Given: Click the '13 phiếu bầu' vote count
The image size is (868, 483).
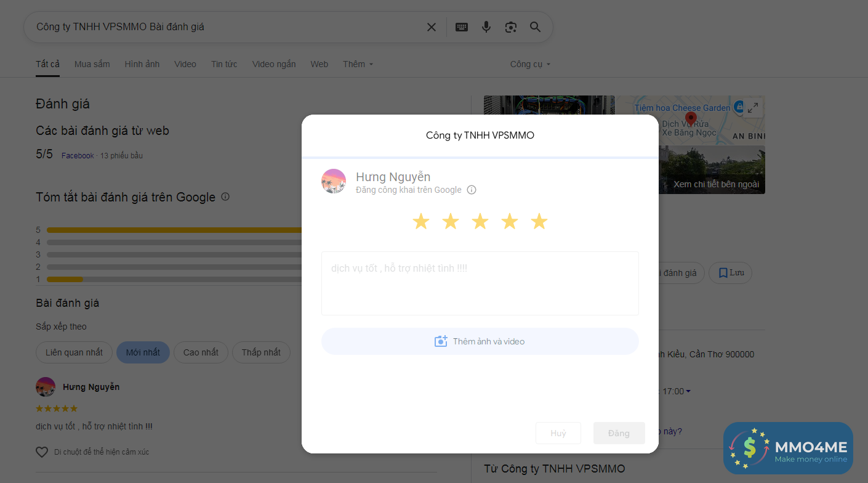Looking at the screenshot, I should [x=121, y=156].
